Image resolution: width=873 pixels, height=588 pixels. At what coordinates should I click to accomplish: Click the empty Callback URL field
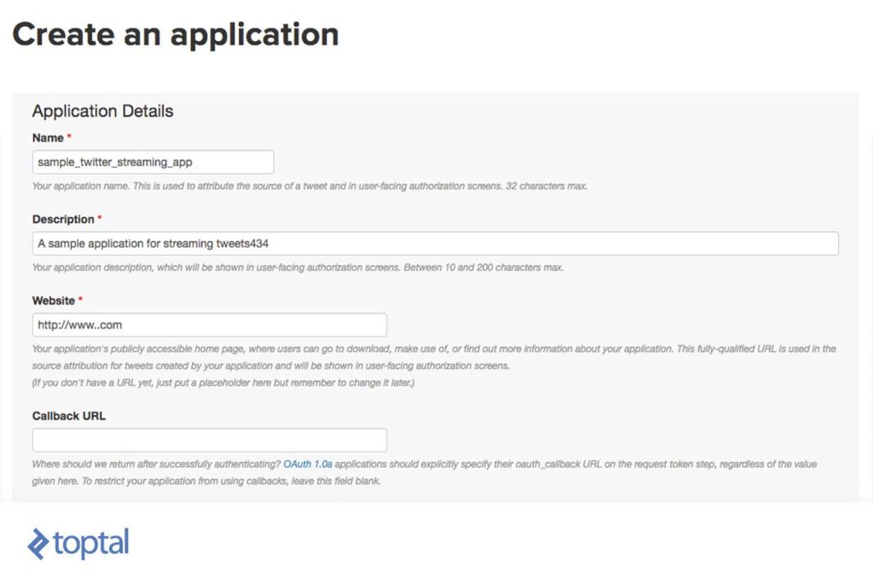click(209, 440)
